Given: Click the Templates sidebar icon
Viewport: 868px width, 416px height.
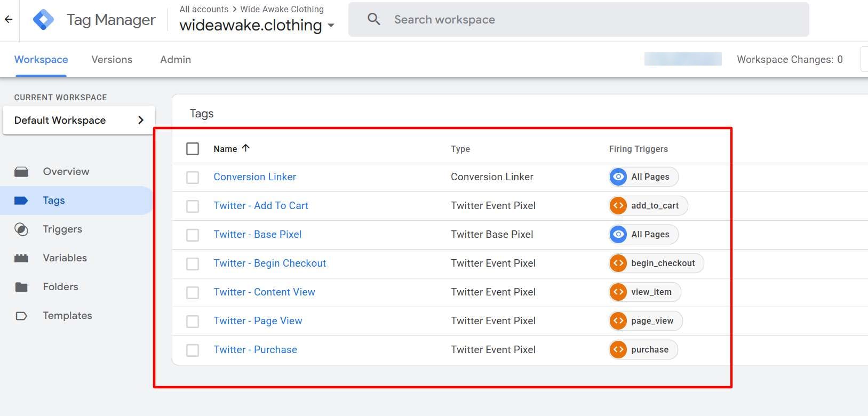Looking at the screenshot, I should [21, 316].
